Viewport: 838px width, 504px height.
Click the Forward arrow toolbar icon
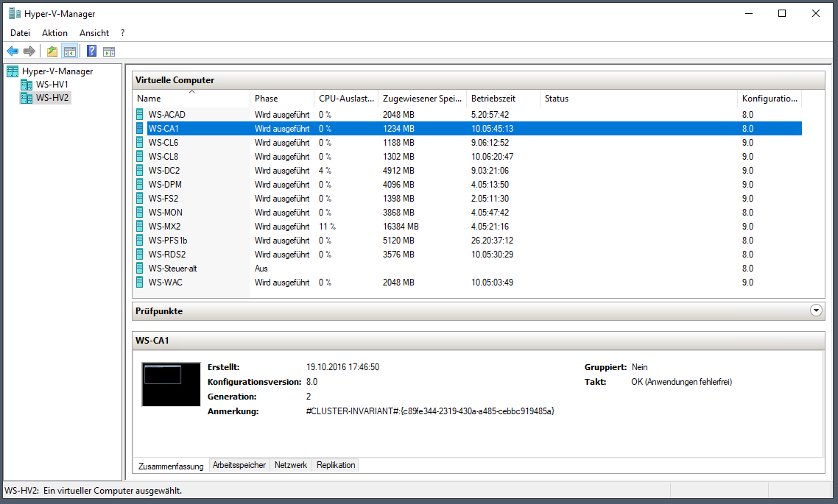[x=29, y=52]
